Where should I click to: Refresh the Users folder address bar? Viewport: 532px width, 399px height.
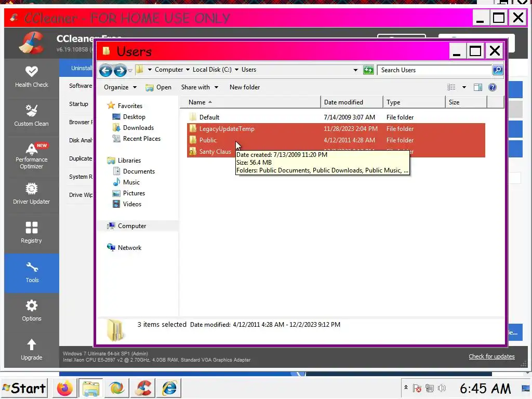click(368, 70)
